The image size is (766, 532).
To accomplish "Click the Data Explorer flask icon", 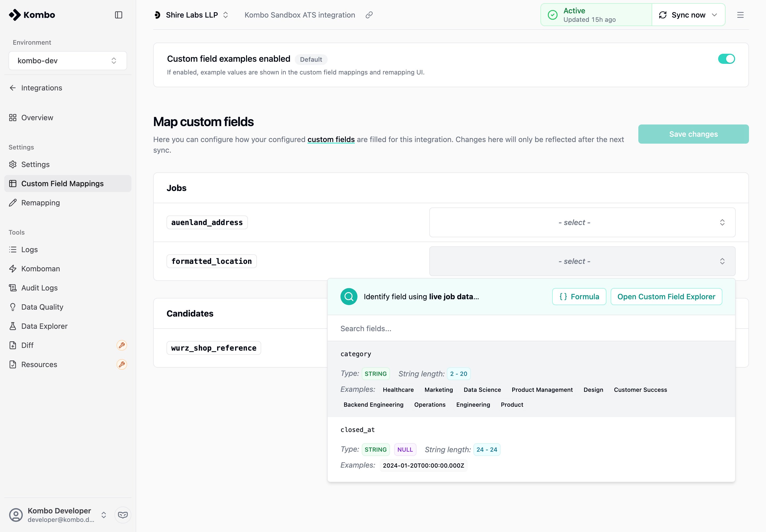I will coord(13,326).
